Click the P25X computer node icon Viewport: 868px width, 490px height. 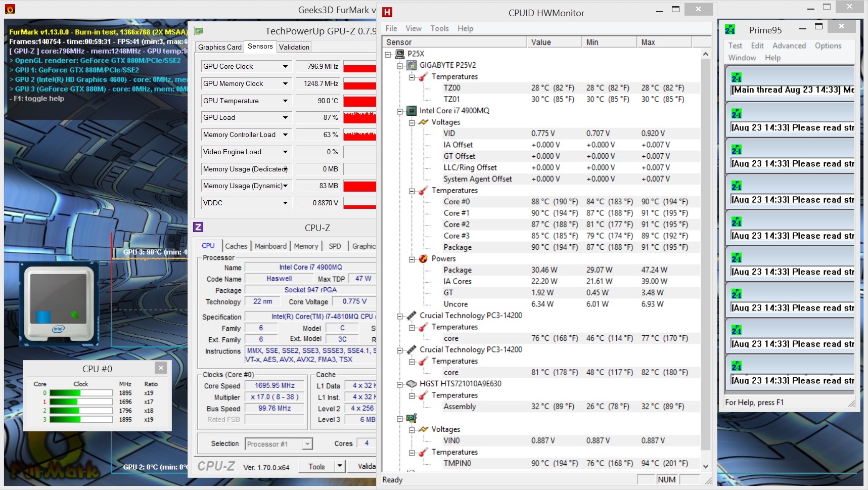[x=400, y=54]
